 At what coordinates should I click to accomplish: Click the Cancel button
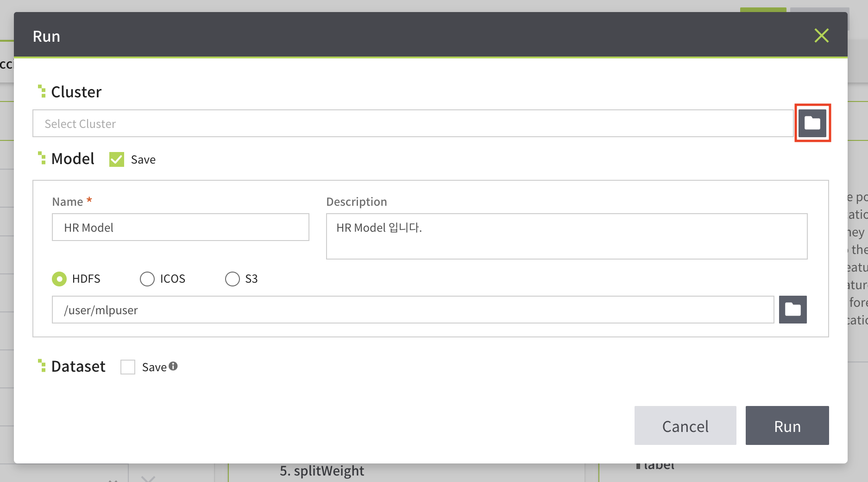pyautogui.click(x=685, y=425)
